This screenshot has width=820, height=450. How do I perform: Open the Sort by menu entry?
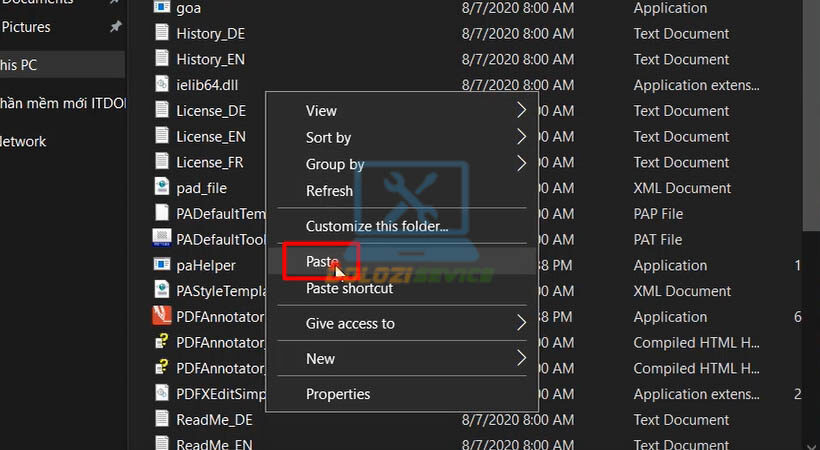[x=402, y=137]
